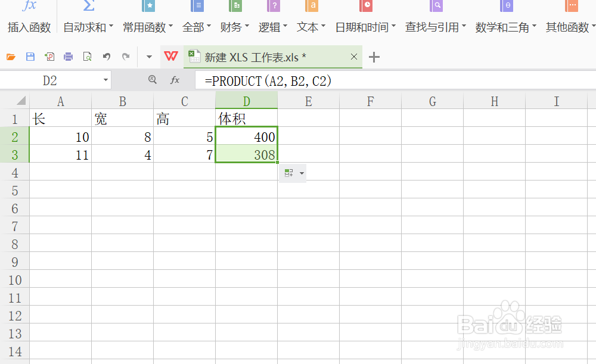The width and height of the screenshot is (596, 364).
Task: Select row 3 header
Action: coord(14,155)
